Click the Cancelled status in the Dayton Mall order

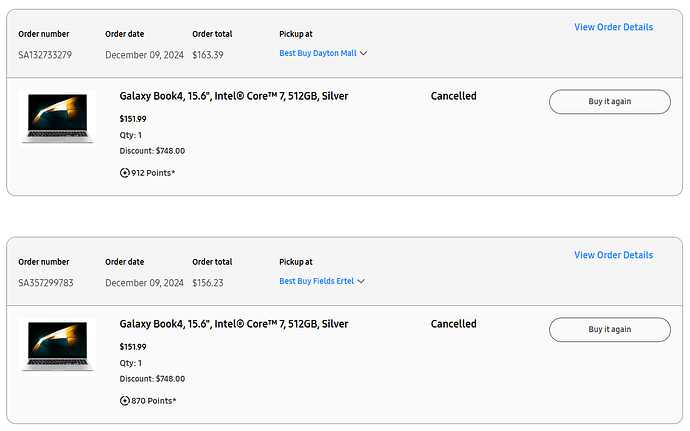click(x=453, y=96)
